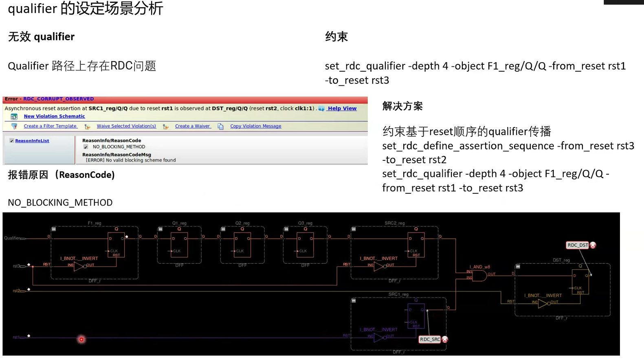Image resolution: width=644 pixels, height=359 pixels.
Task: Toggle the ReasonInfoList checkbox
Action: 11,141
